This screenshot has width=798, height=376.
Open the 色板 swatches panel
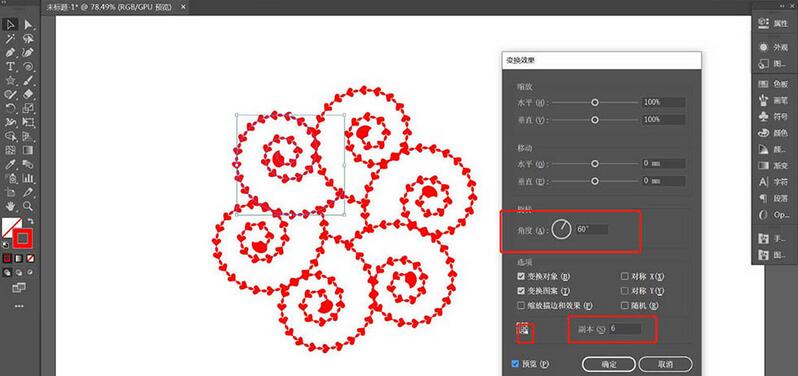773,84
